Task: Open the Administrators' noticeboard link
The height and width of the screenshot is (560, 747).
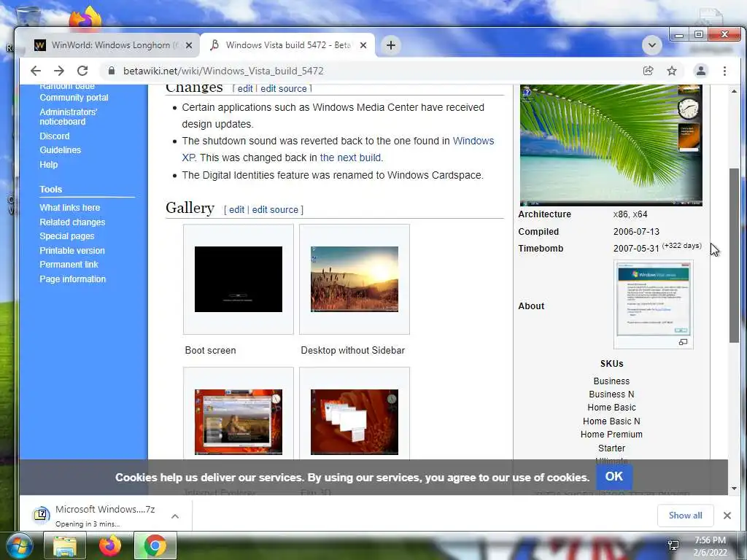Action: [68, 117]
